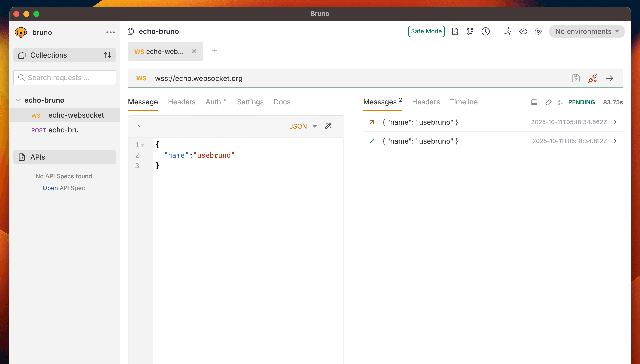The height and width of the screenshot is (364, 640).
Task: Click the code file icon in the top toolbar
Action: pyautogui.click(x=455, y=32)
